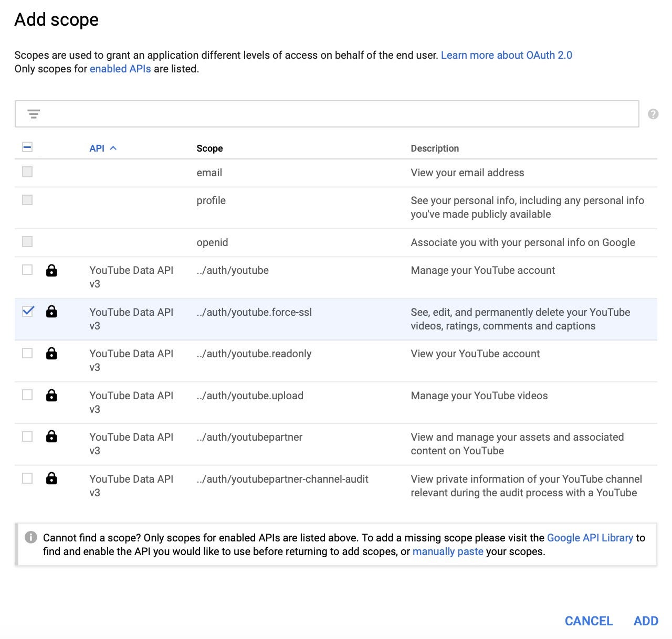Click the lock icon for ../auth/youtube scope
This screenshot has width=672, height=639.
(x=51, y=270)
